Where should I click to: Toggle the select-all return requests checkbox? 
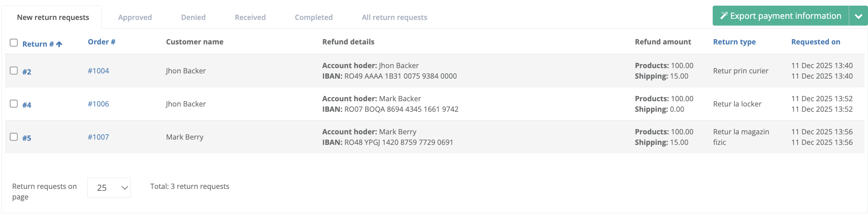point(14,43)
